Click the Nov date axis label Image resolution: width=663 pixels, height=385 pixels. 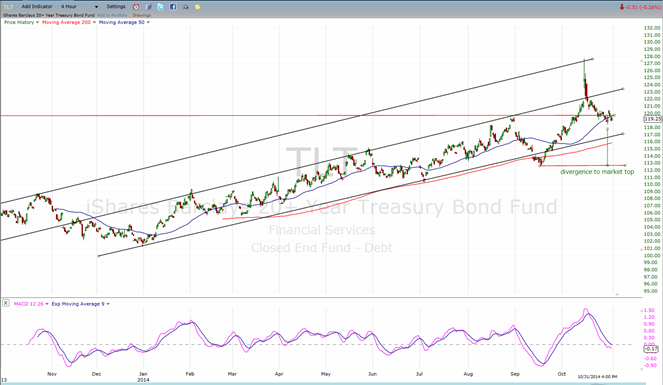pyautogui.click(x=52, y=374)
